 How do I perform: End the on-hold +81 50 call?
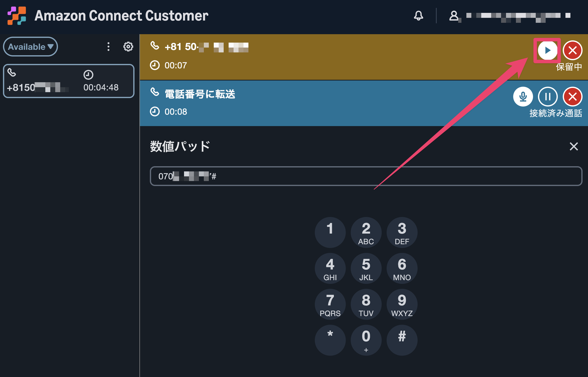(x=572, y=50)
